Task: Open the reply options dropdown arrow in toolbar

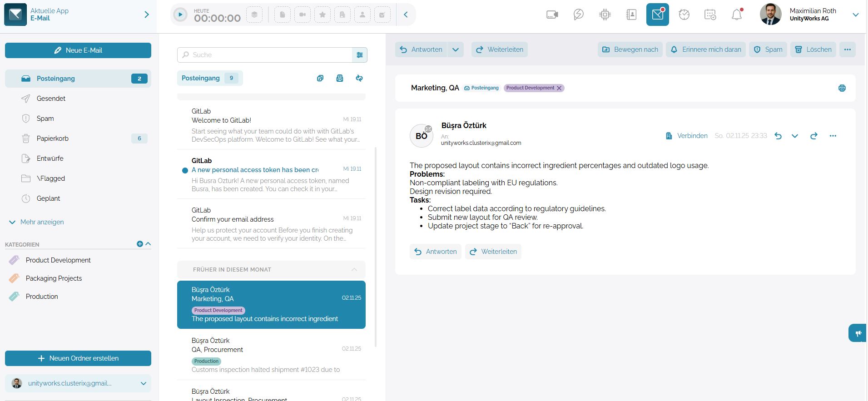Action: coord(456,50)
